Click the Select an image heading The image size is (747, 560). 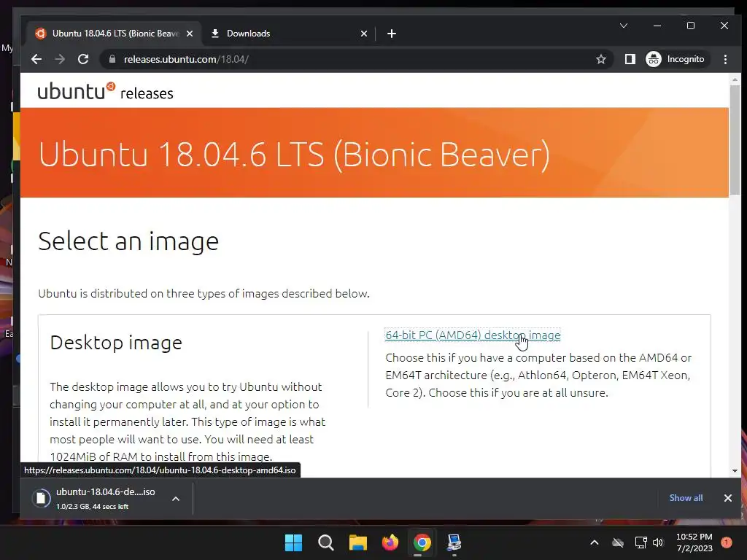tap(128, 241)
